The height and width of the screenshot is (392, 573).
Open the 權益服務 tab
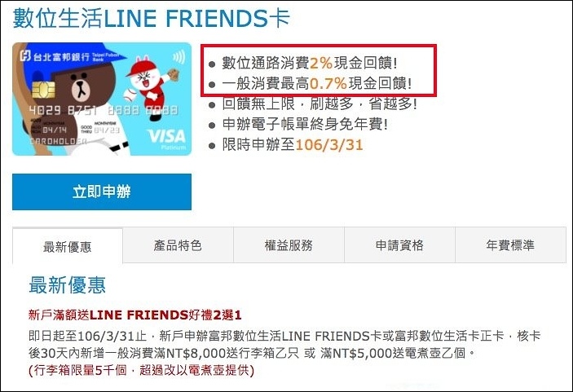tap(289, 244)
